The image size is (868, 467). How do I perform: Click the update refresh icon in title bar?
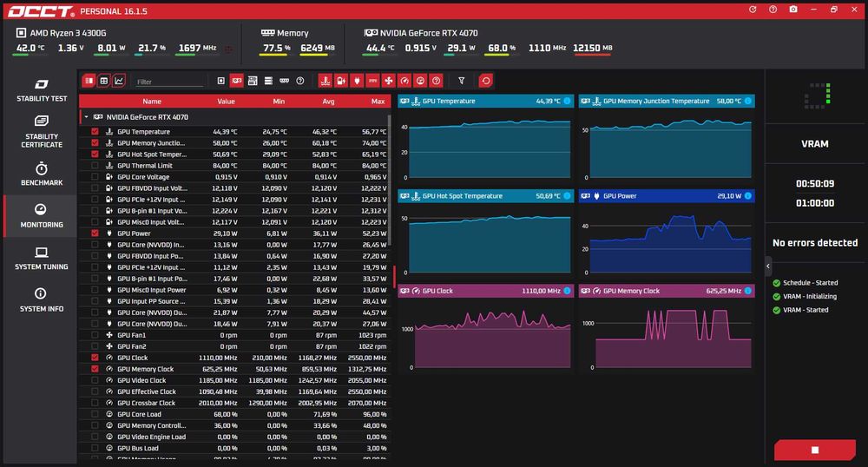[753, 10]
